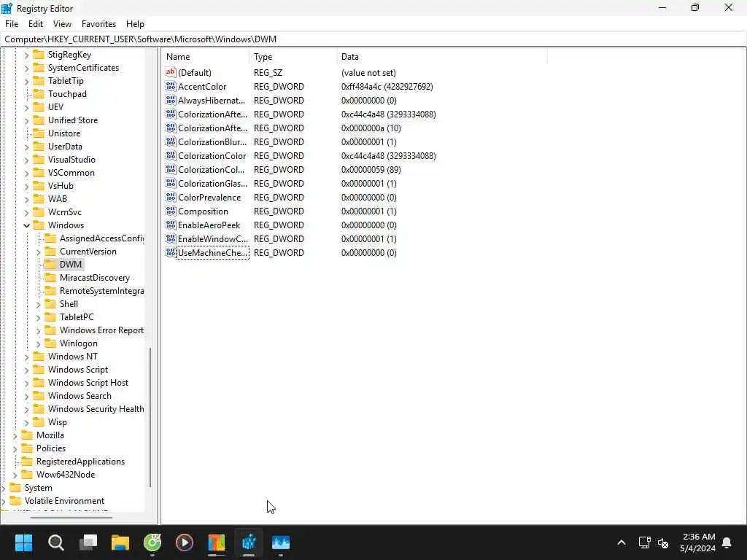Click the AccentColor DWORD value icon
The image size is (747, 560).
(x=171, y=86)
